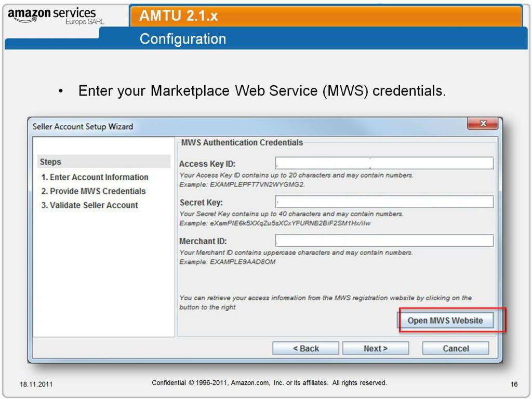Click the AMTU 2.1.x slide title
Image resolution: width=532 pixels, height=399 pixels.
click(x=179, y=16)
